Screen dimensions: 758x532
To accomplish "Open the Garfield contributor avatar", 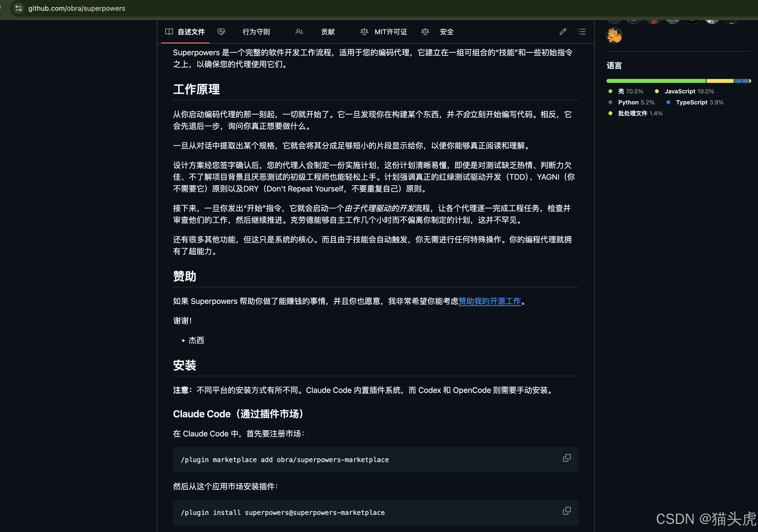I will pyautogui.click(x=614, y=36).
